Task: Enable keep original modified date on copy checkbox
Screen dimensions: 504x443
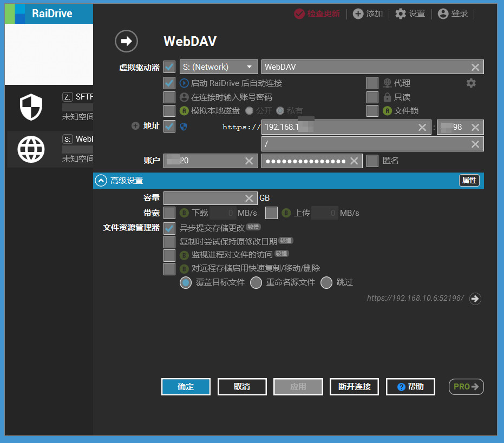Action: (x=169, y=242)
